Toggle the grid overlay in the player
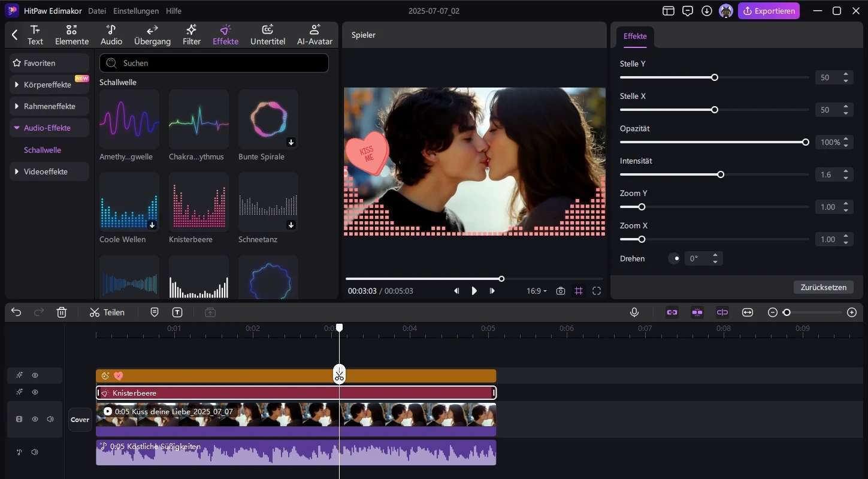The width and height of the screenshot is (868, 479). tap(579, 291)
